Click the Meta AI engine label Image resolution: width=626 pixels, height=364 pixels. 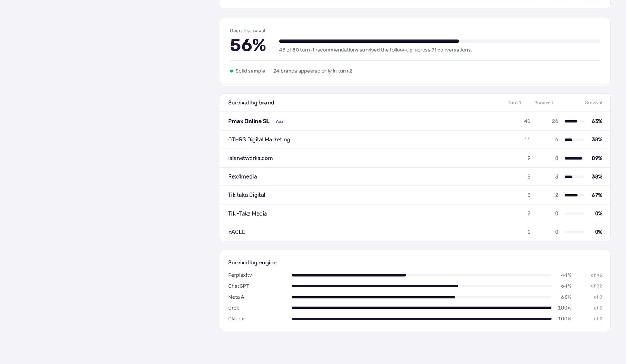click(237, 297)
